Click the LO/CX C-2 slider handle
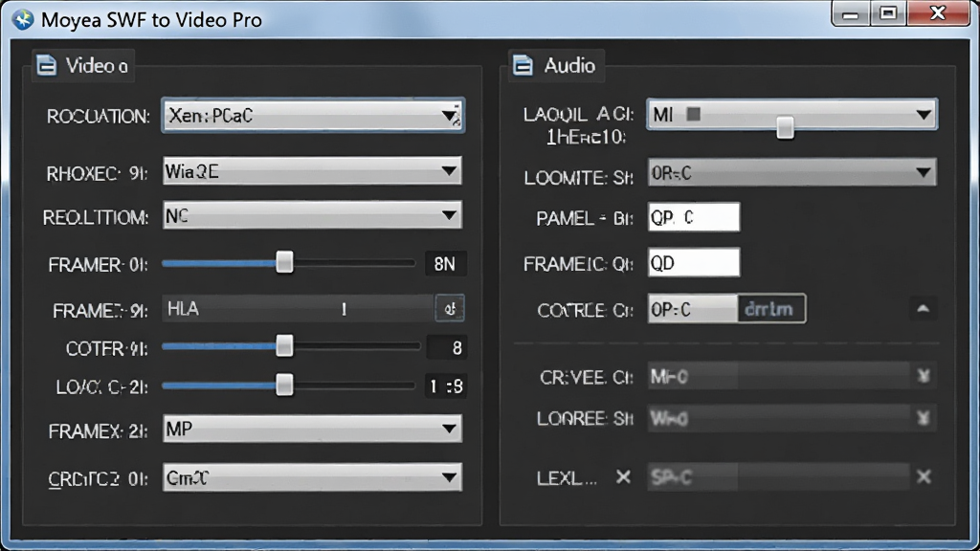The height and width of the screenshot is (551, 980). click(x=284, y=385)
